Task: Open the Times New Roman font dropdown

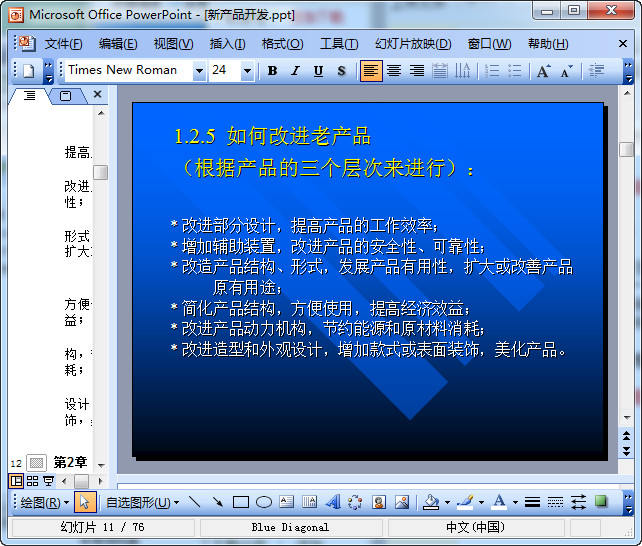Action: click(x=199, y=71)
